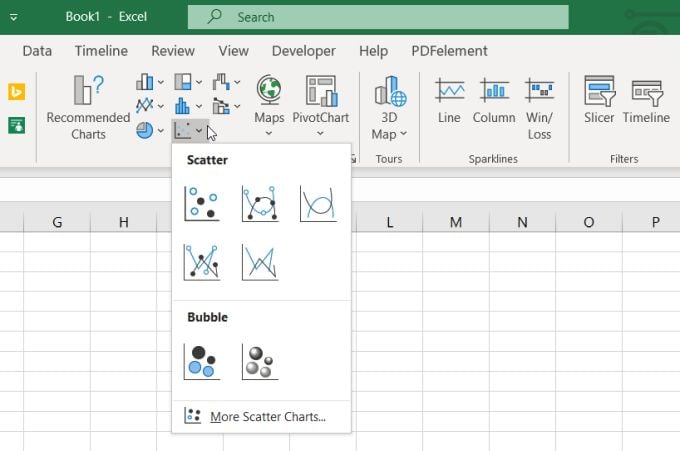Image resolution: width=680 pixels, height=451 pixels.
Task: Choose Scatter with Straight Lines and Markers
Action: click(x=202, y=262)
